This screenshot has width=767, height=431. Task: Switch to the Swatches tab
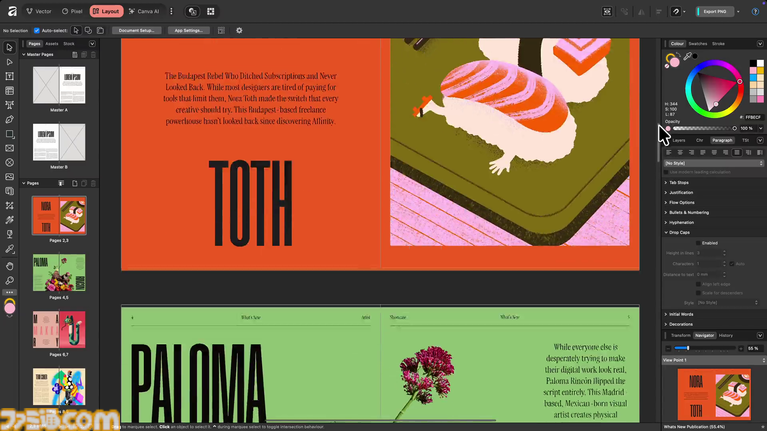pos(697,44)
